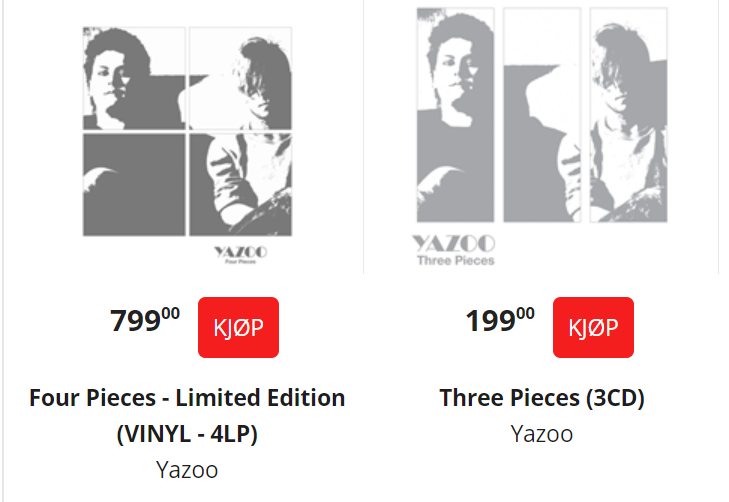The height and width of the screenshot is (502, 729).
Task: Click bottom-left panel of Four Pieces cover
Action: click(134, 185)
